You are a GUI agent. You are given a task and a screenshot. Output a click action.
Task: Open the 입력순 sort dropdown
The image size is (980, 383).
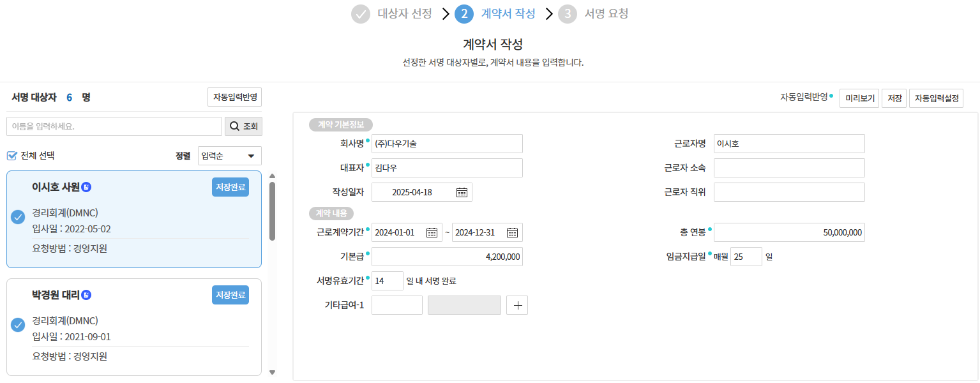(x=230, y=156)
